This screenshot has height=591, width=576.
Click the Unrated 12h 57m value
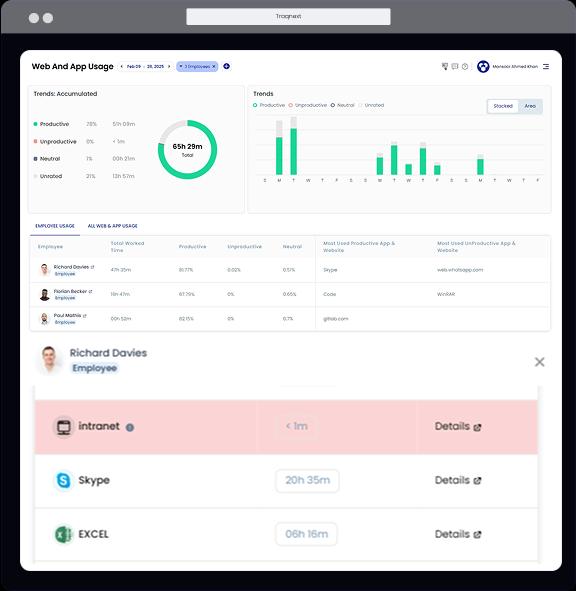point(123,176)
